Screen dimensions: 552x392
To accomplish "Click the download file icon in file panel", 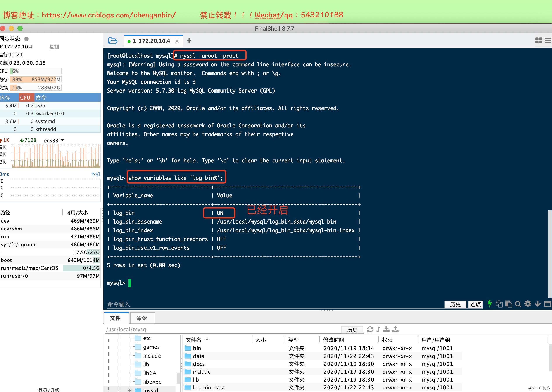I will [x=386, y=329].
